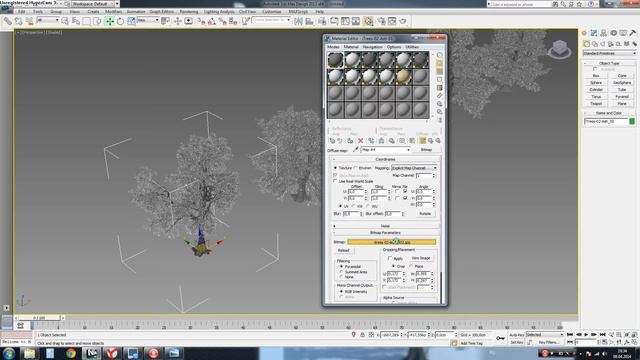Screen dimensions: 640x360
Task: Click the Render teapot icon
Action: click(x=403, y=21)
